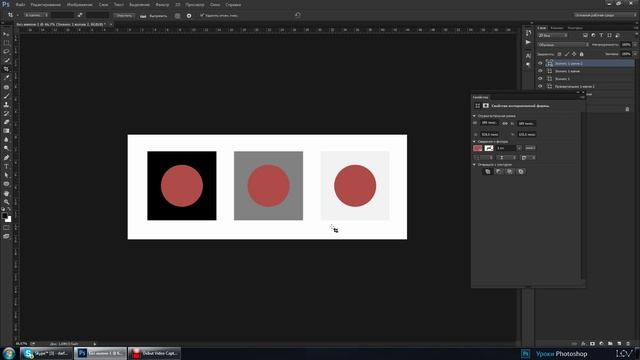640x360 pixels.
Task: Open the Filter menu
Action: [x=162, y=4]
